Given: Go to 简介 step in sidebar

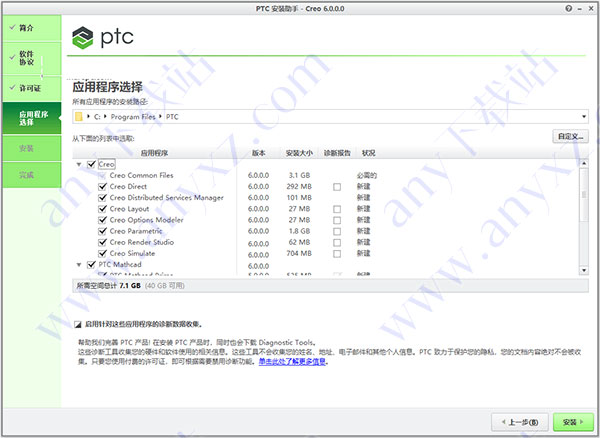Looking at the screenshot, I should click(x=32, y=28).
